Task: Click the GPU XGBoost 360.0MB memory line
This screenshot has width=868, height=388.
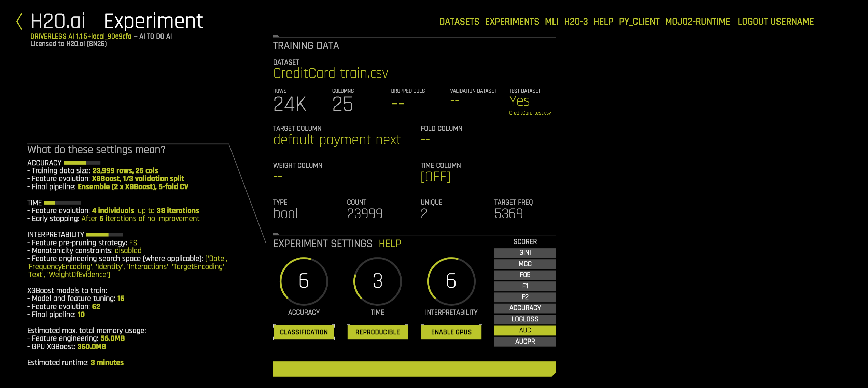Action: 67,347
